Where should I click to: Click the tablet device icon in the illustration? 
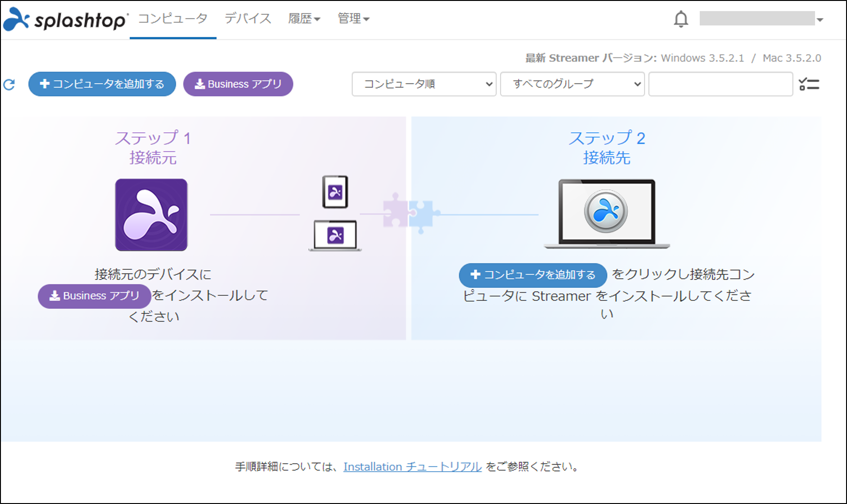coord(334,192)
